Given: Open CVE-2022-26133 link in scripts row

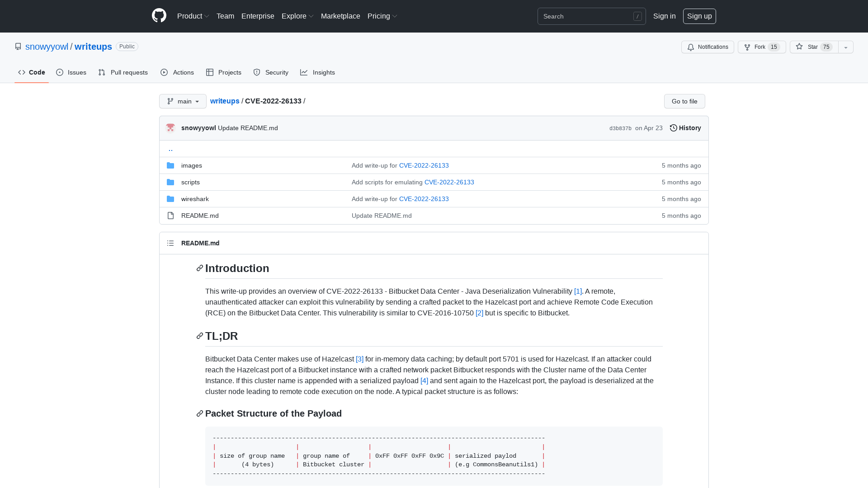Looking at the screenshot, I should (x=449, y=182).
